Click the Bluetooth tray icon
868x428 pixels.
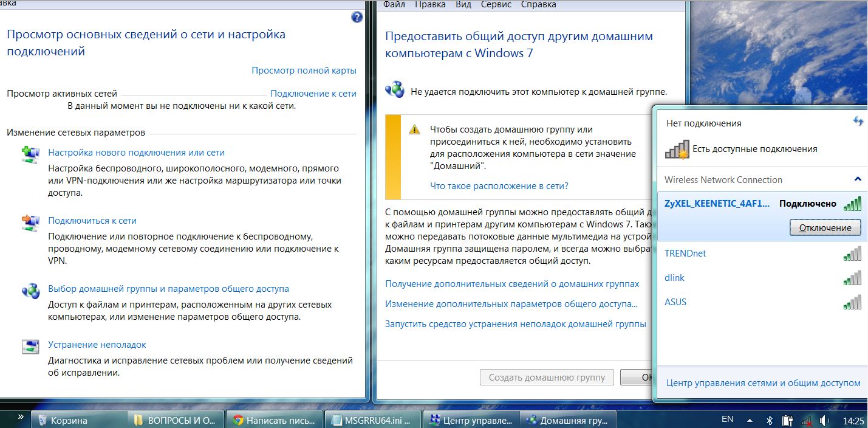(x=768, y=420)
